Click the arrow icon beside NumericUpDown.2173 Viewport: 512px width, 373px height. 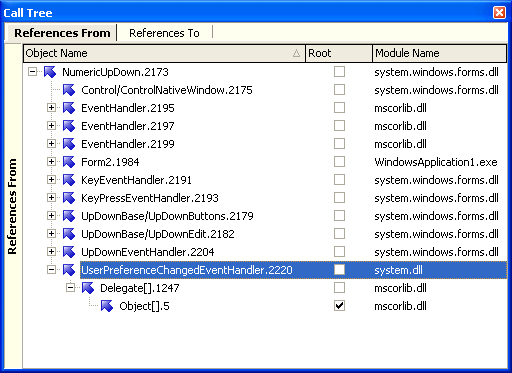[50, 72]
